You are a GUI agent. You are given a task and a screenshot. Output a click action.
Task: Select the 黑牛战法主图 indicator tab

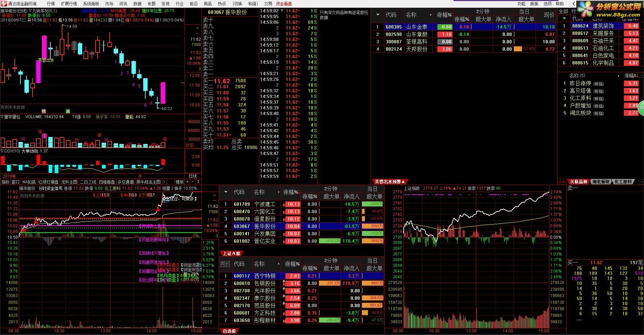pyautogui.click(x=148, y=182)
